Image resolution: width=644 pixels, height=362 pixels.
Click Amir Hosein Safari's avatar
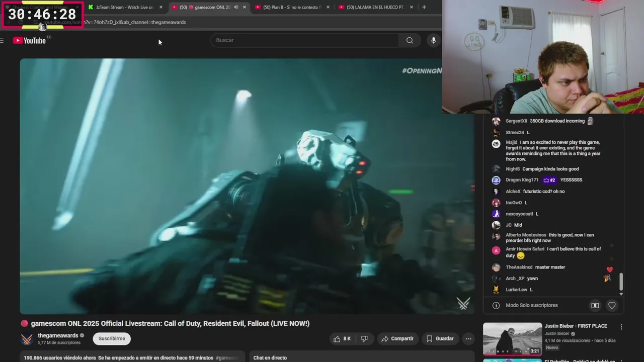(496, 250)
